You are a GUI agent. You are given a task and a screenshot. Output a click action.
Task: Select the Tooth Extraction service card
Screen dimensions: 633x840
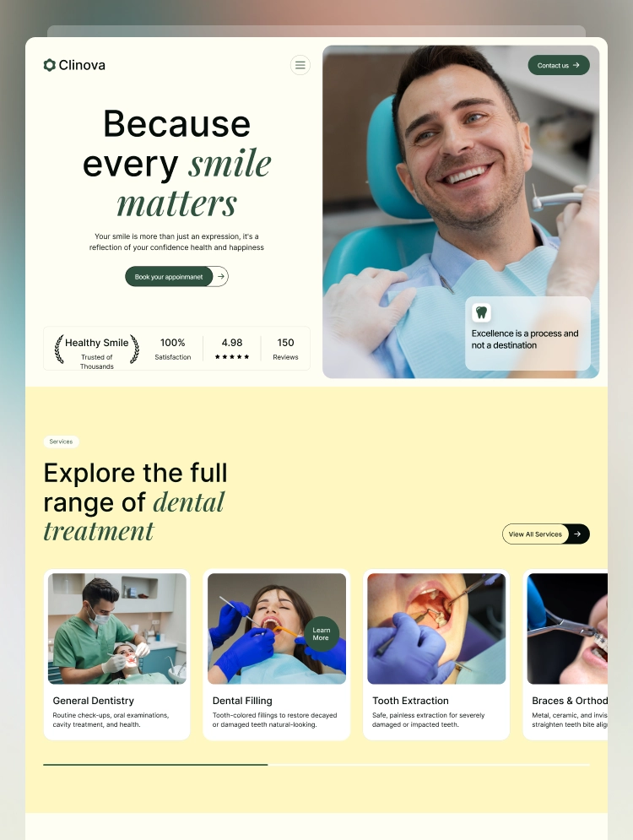(x=436, y=654)
